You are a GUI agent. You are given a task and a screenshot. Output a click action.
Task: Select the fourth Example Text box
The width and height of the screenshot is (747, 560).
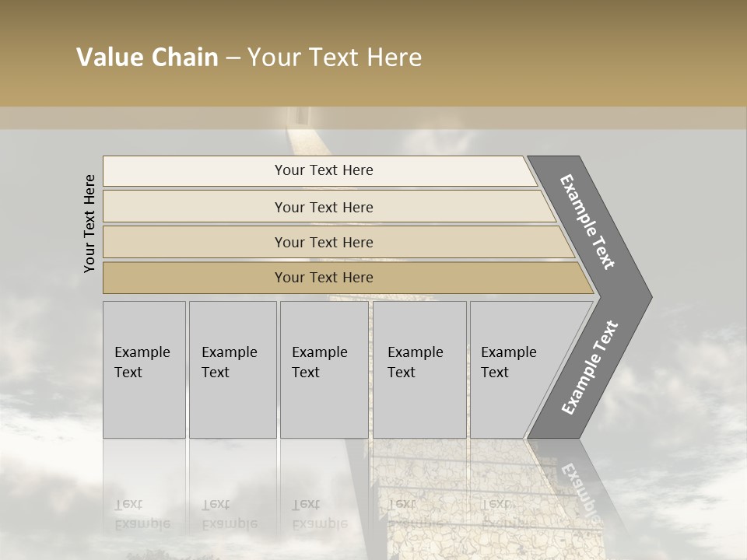click(x=419, y=369)
